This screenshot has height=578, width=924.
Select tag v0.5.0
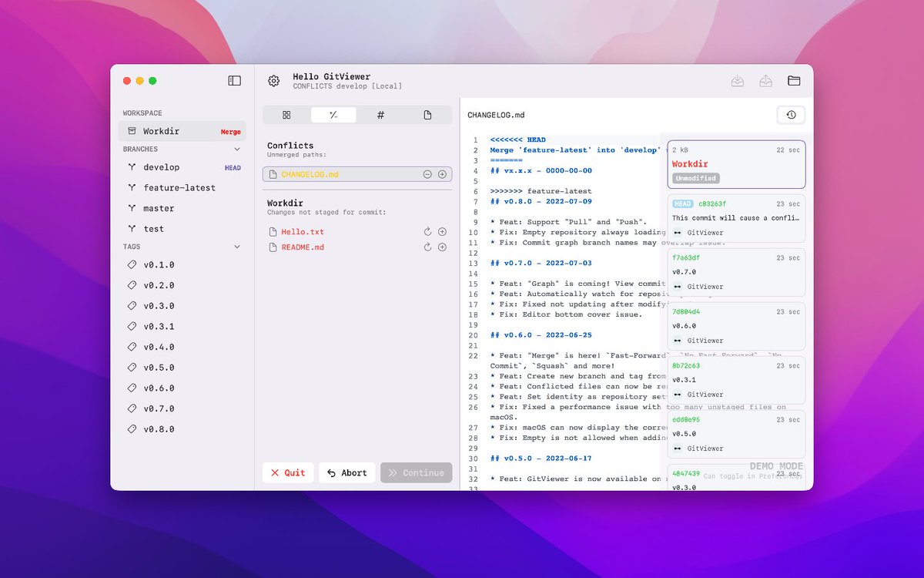[x=182, y=368]
